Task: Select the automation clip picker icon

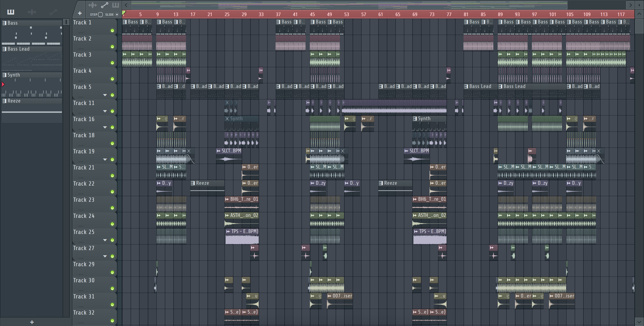Action: [x=53, y=12]
